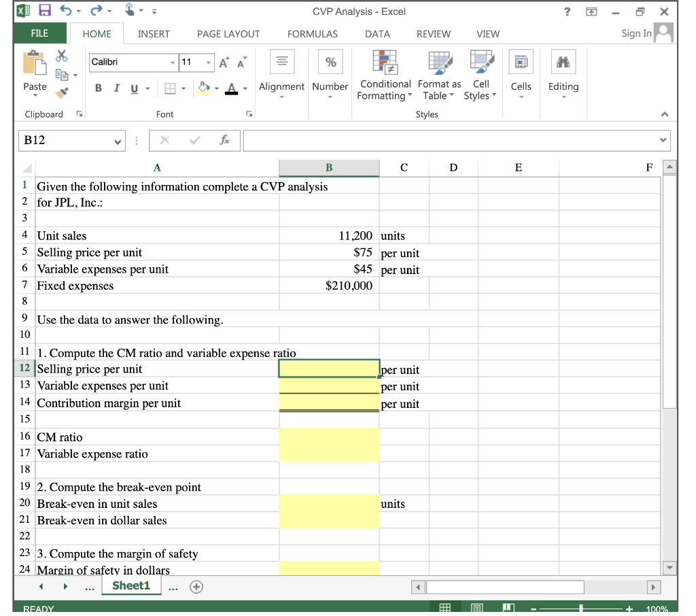Switch to the DATA tab
The height and width of the screenshot is (616, 696).
coord(377,34)
